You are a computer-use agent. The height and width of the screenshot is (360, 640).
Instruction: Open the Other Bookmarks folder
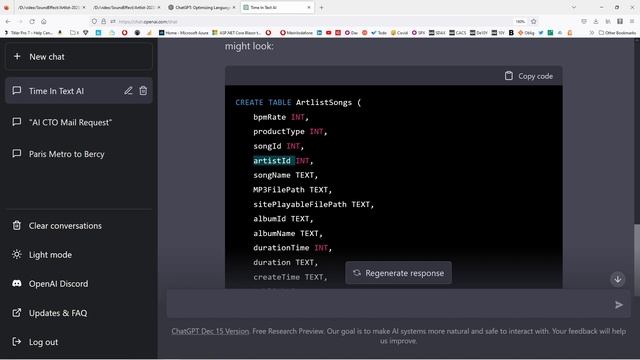pos(617,33)
